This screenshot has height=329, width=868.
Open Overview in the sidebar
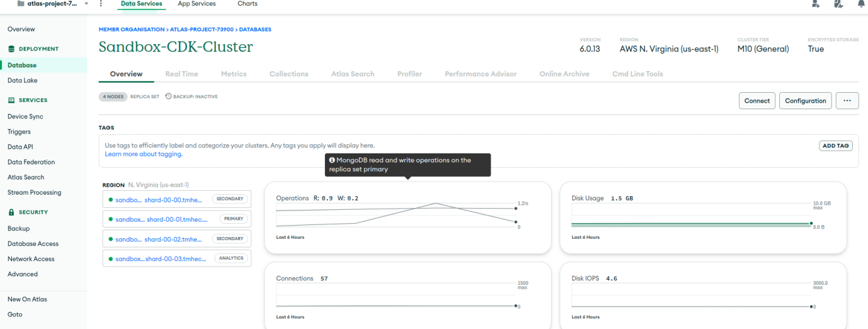point(21,29)
